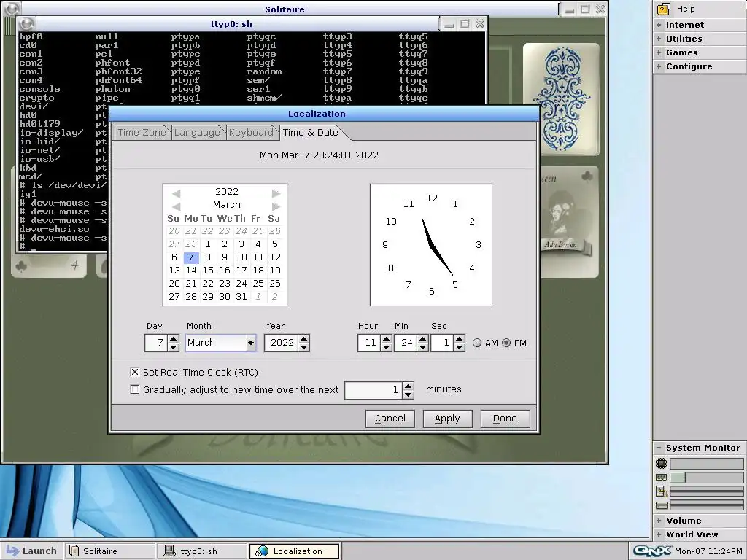Screen dimensions: 747x560
Task: Open the Launch menu
Action: [31, 551]
